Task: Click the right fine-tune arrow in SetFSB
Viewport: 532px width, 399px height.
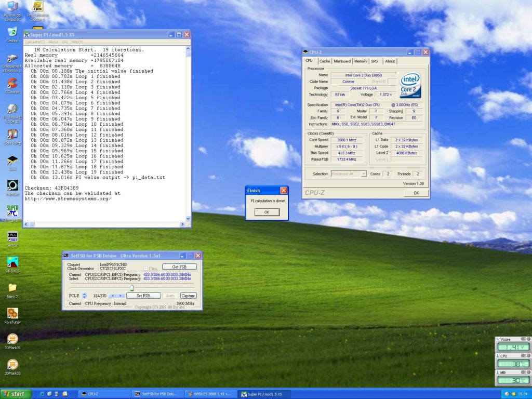Action: click(x=121, y=296)
